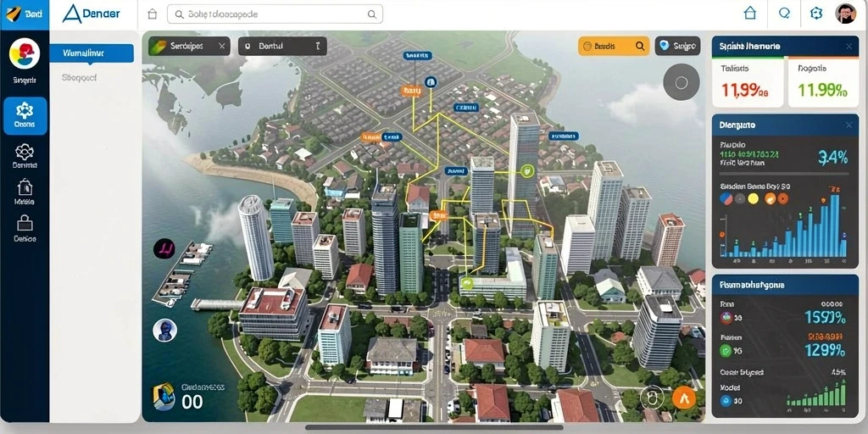The image size is (868, 434).
Task: Open the settings gear in top right bar
Action: click(816, 14)
